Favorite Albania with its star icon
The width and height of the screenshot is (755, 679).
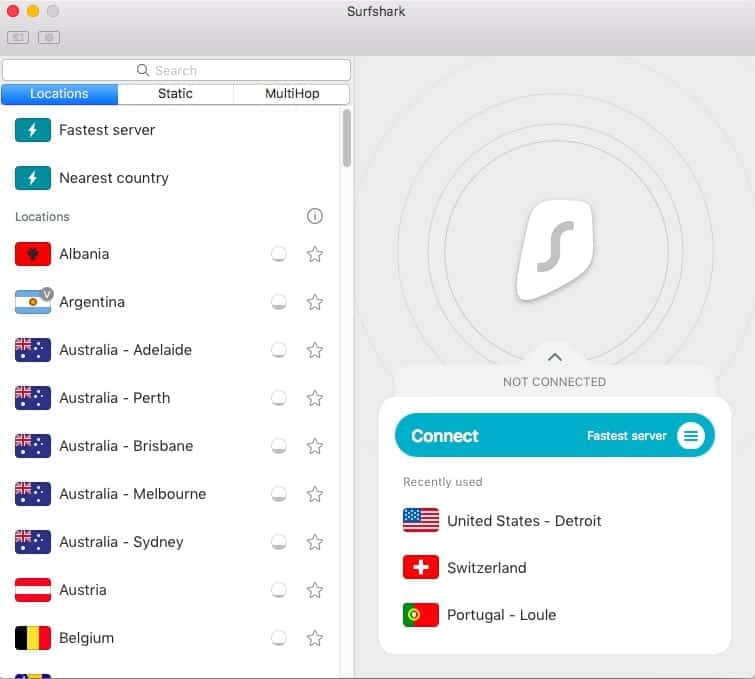pos(315,254)
